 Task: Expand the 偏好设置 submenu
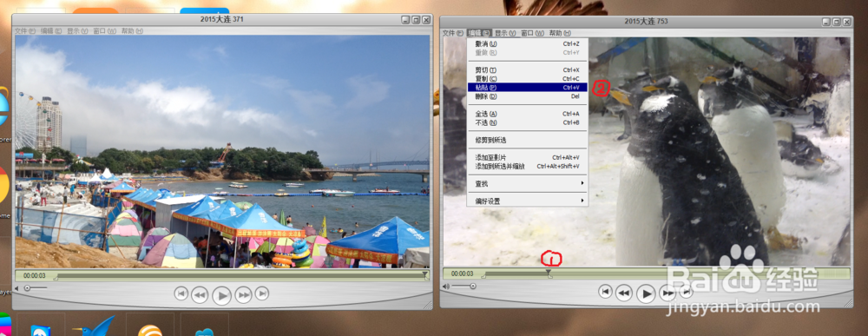[x=528, y=201]
